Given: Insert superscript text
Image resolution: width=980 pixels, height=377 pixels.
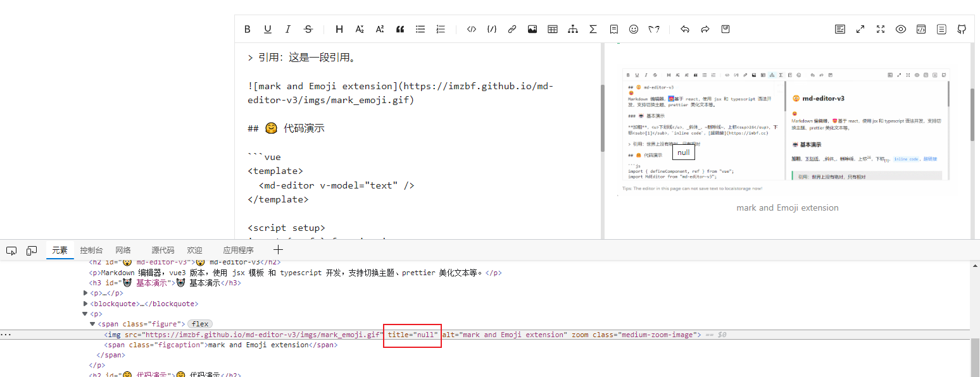Looking at the screenshot, I should (x=380, y=29).
